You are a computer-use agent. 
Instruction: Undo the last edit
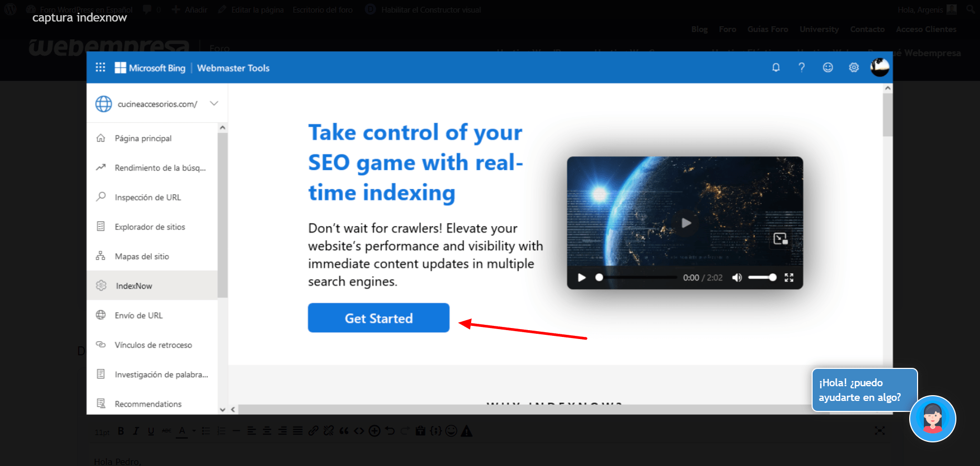(390, 431)
